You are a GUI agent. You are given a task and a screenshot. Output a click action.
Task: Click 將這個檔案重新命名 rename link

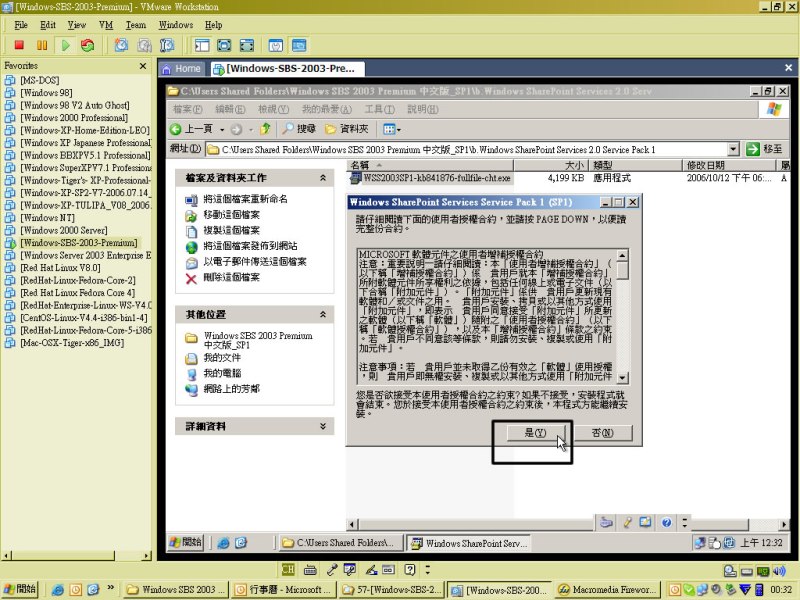(x=245, y=199)
